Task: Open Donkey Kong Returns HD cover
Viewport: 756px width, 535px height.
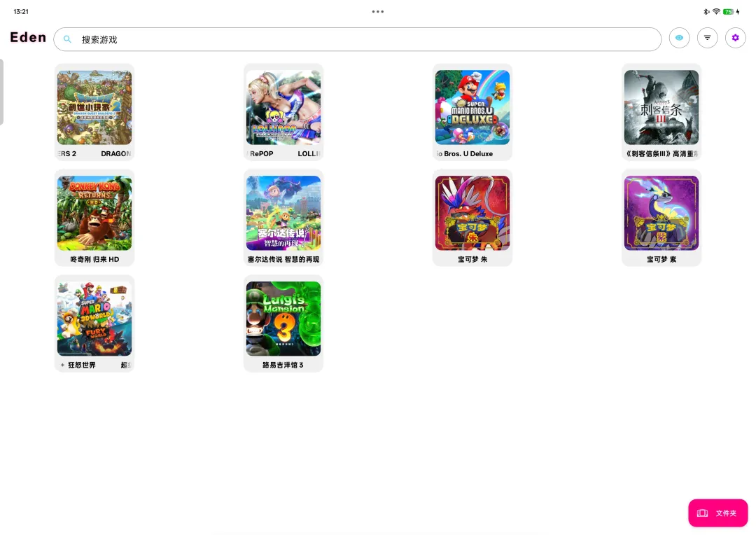Action: coord(94,213)
